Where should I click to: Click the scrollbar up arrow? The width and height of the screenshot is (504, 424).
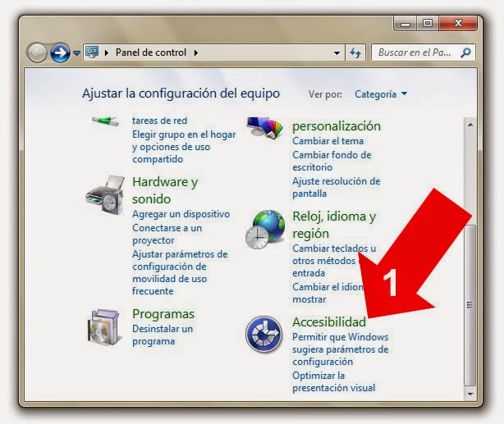point(470,125)
